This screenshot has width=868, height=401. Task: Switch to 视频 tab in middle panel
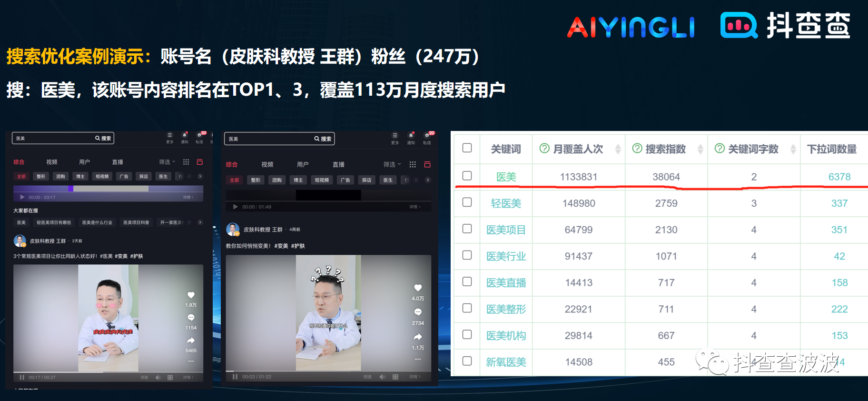[267, 164]
